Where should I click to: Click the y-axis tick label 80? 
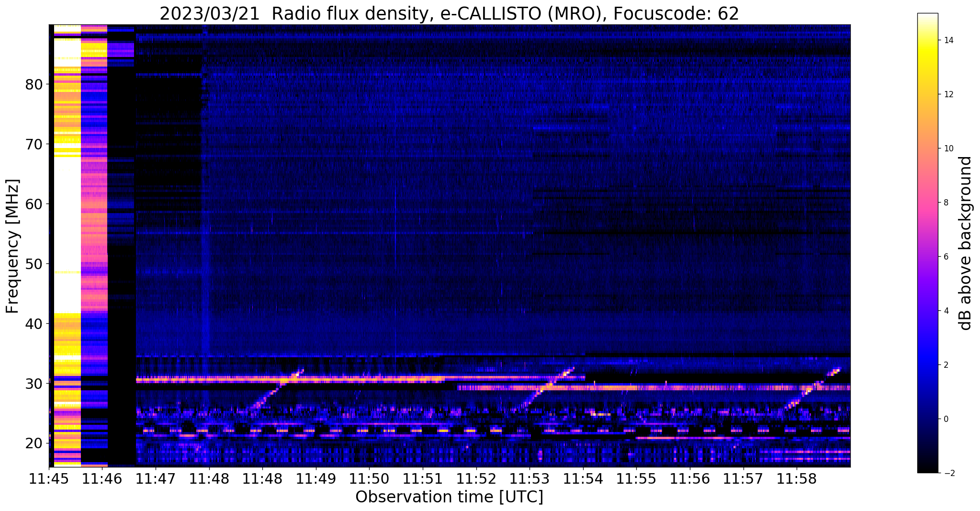pyautogui.click(x=34, y=85)
